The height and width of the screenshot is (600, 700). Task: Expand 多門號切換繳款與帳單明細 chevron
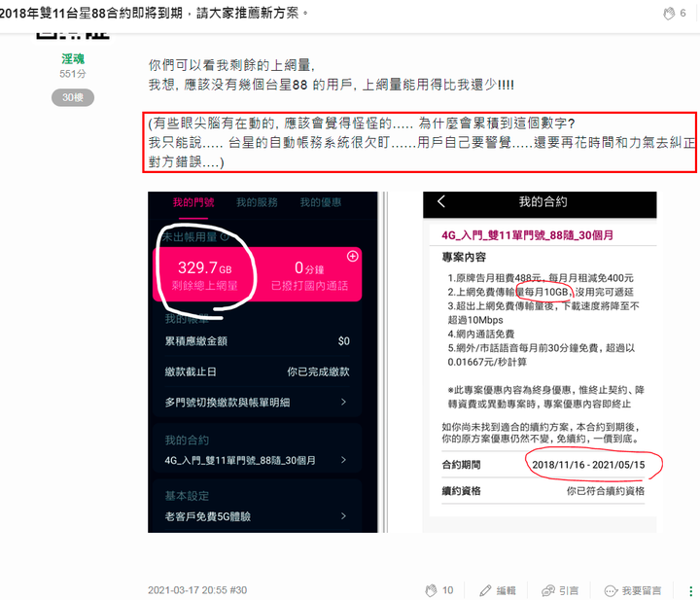pyautogui.click(x=343, y=402)
